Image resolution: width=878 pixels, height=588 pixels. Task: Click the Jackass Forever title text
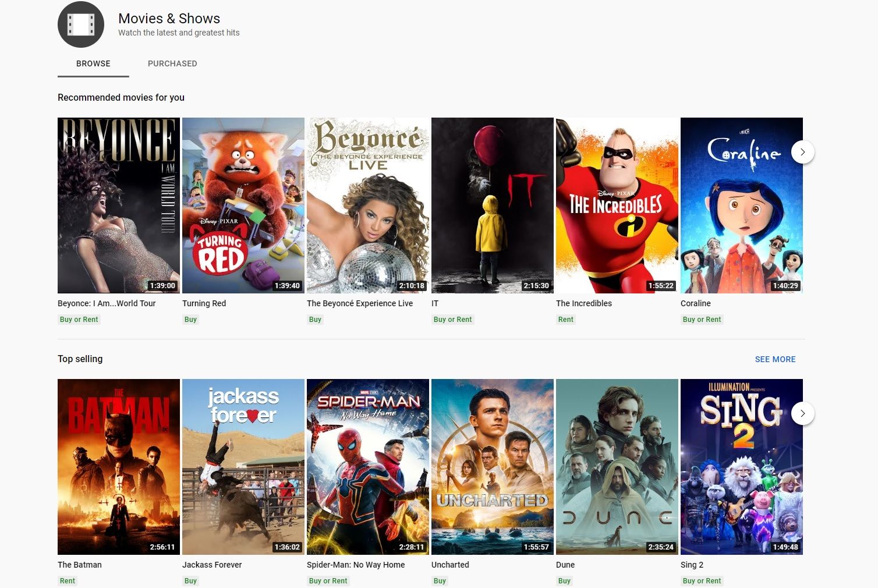click(x=212, y=565)
